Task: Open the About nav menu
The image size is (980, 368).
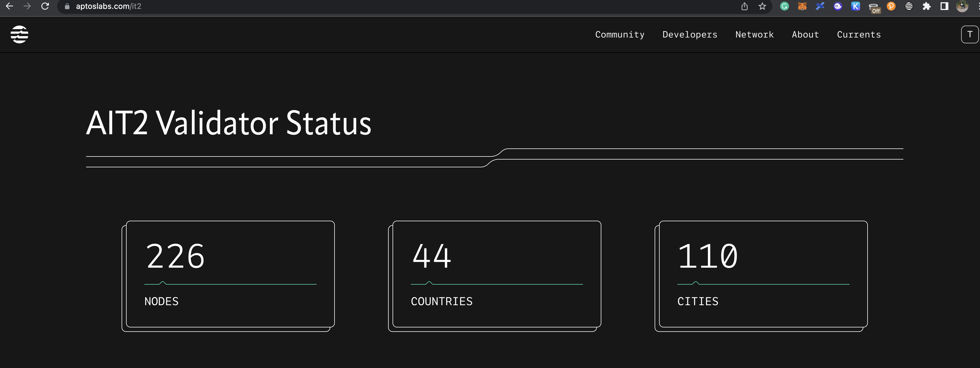Action: [805, 35]
